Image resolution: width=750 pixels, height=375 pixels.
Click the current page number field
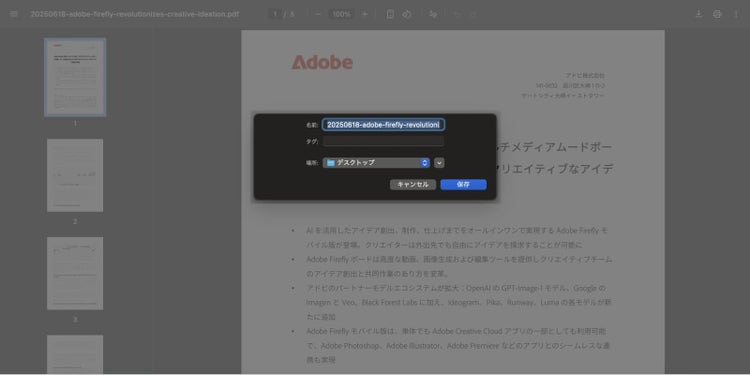(x=275, y=14)
